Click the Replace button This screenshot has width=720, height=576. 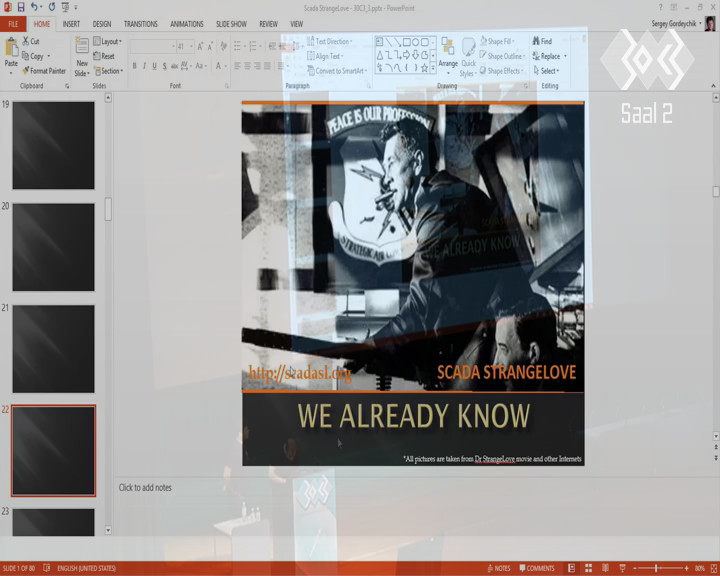[x=550, y=56]
